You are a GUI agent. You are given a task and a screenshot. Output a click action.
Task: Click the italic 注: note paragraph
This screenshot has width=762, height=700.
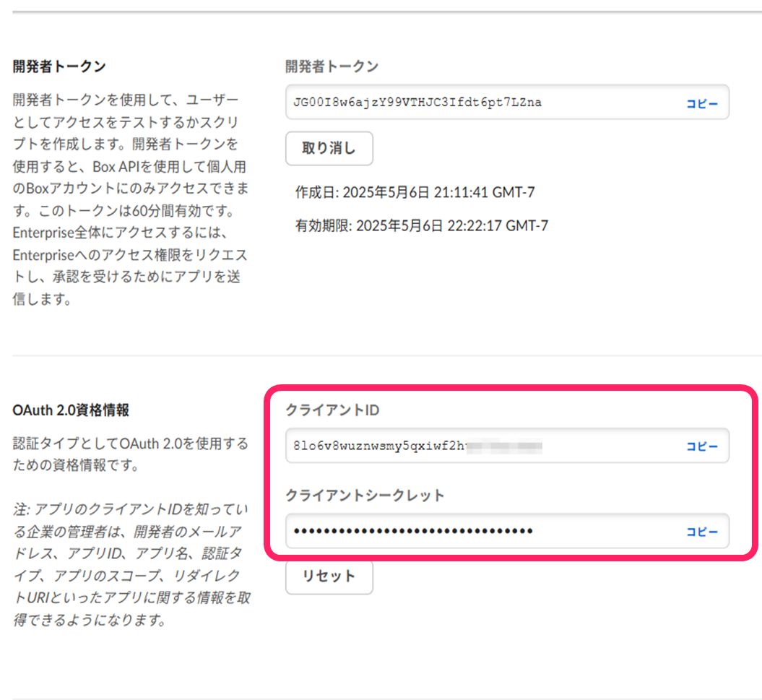pyautogui.click(x=131, y=564)
